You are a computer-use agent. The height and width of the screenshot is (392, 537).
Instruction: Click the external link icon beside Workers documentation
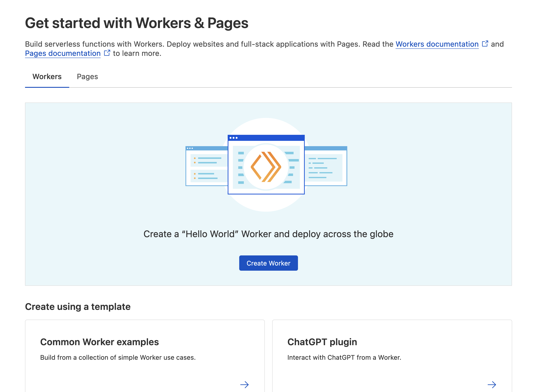(x=485, y=44)
